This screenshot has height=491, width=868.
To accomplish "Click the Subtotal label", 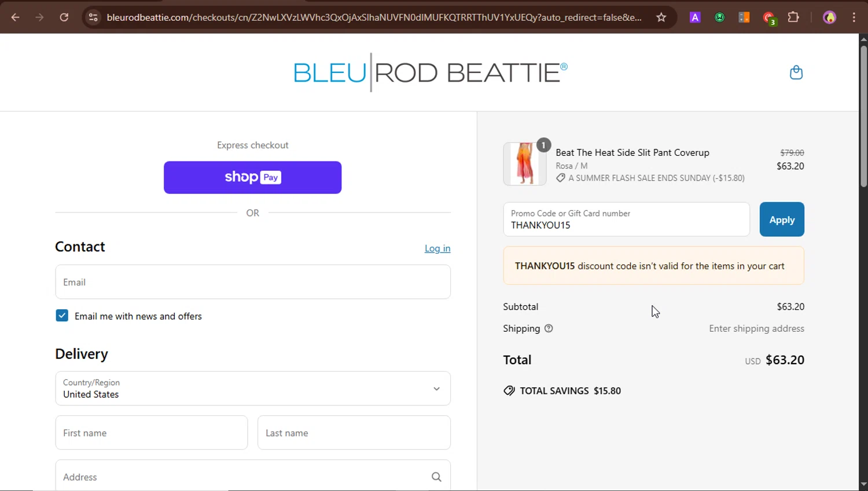I will click(521, 307).
